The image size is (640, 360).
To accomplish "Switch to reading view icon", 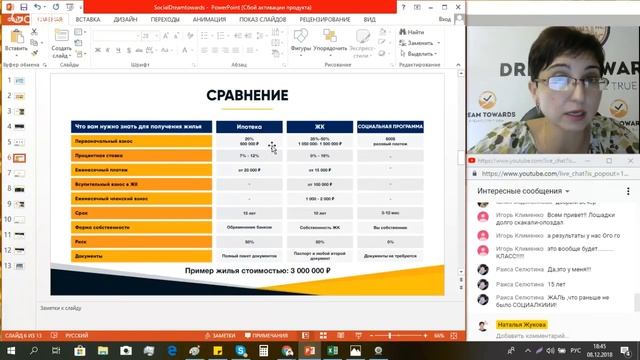I will pos(340,335).
